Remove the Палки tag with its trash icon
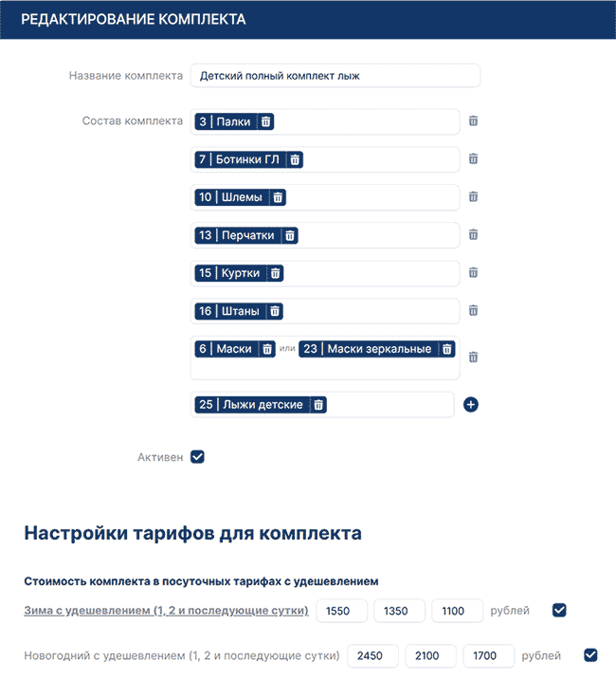The image size is (616, 679). click(265, 121)
